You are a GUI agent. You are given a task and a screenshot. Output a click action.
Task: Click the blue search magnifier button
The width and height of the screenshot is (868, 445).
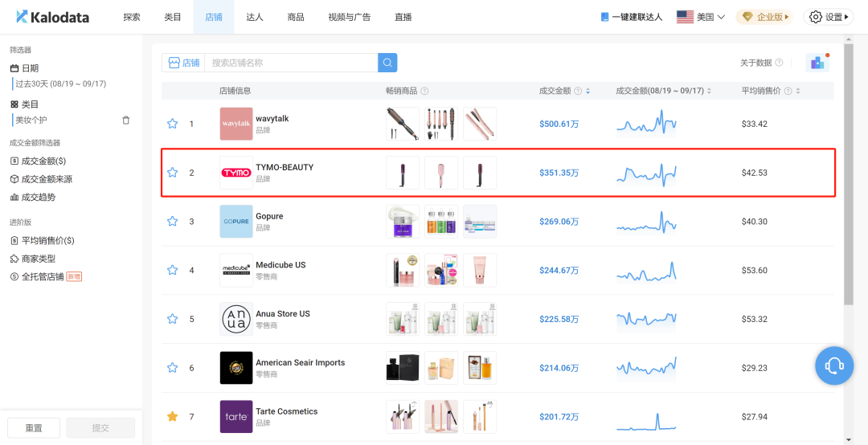coord(387,63)
